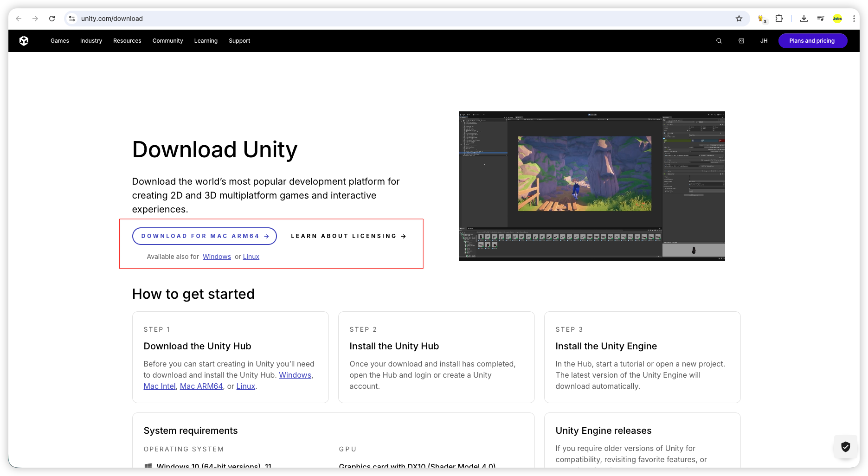Image resolution: width=868 pixels, height=476 pixels.
Task: Click the How to get started heading
Action: pyautogui.click(x=193, y=294)
